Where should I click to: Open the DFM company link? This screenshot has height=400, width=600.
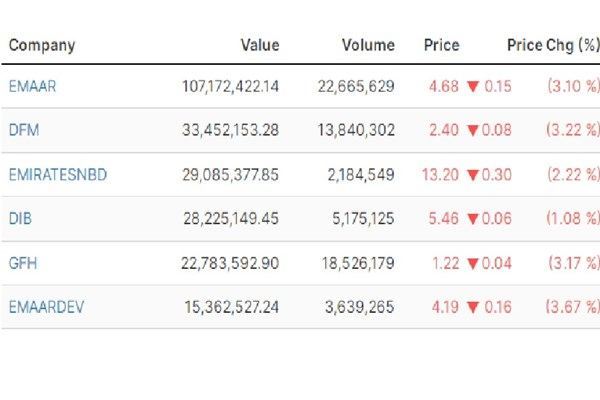pos(23,131)
